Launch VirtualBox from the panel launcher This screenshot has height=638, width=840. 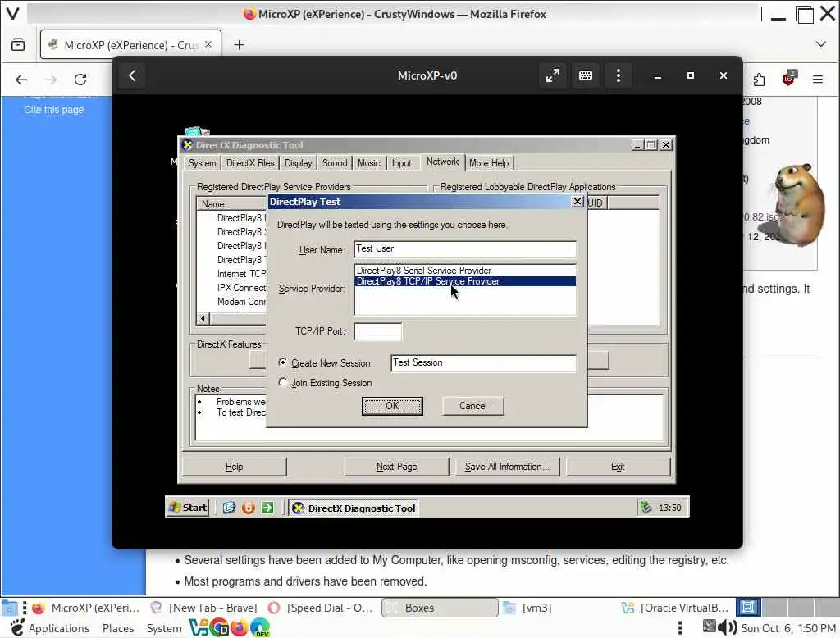click(199, 627)
